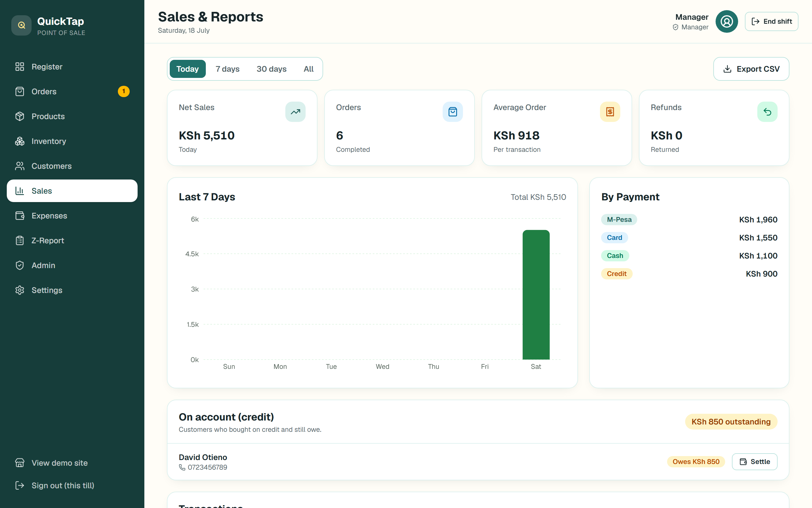Click the KSh 918 average order value
The width and height of the screenshot is (812, 508).
(x=517, y=135)
